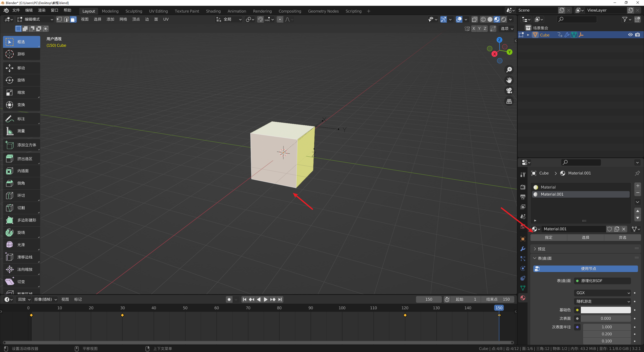Image resolution: width=644 pixels, height=352 pixels.
Task: Switch to the Shading workspace tab
Action: tap(213, 11)
